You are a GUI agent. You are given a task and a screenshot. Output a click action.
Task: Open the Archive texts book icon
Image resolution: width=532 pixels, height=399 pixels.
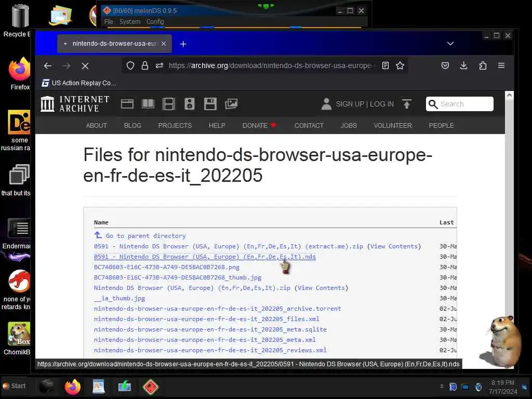click(148, 104)
